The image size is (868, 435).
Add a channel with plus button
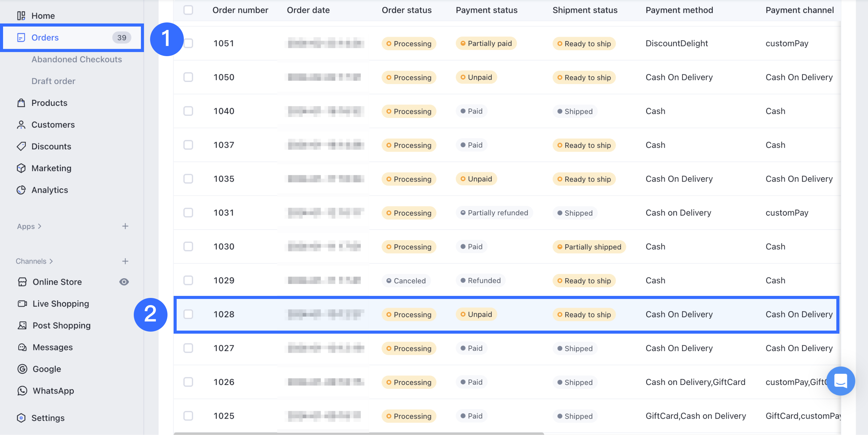coord(125,261)
